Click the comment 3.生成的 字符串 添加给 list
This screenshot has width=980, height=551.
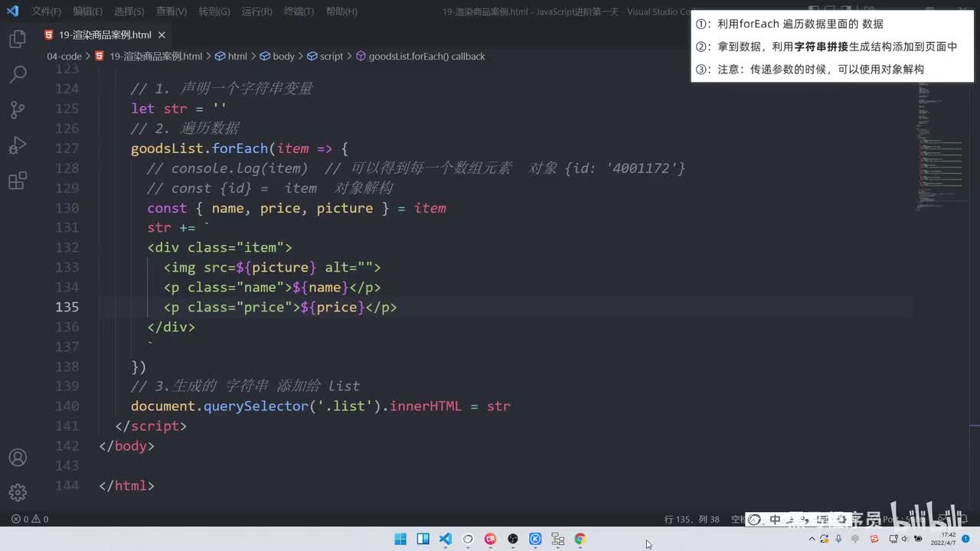(x=245, y=386)
